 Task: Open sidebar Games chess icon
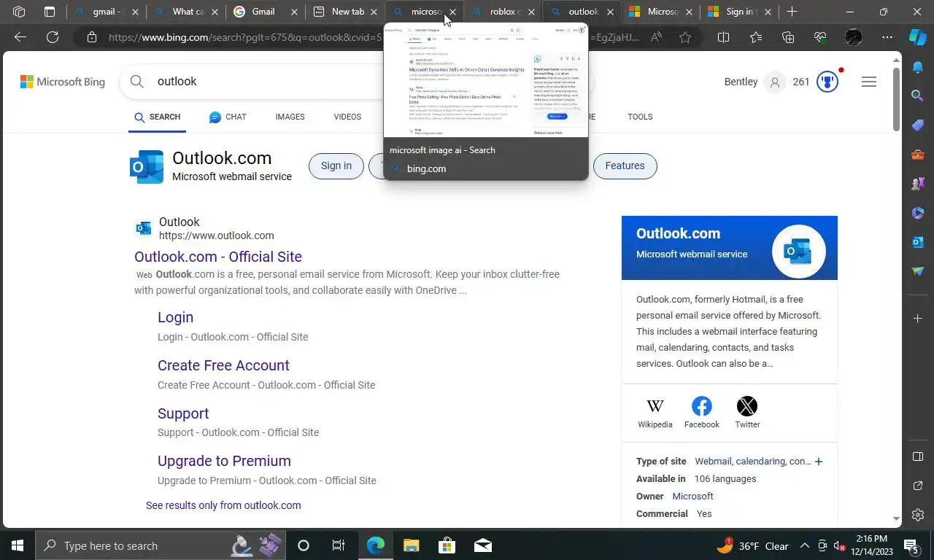tap(918, 184)
